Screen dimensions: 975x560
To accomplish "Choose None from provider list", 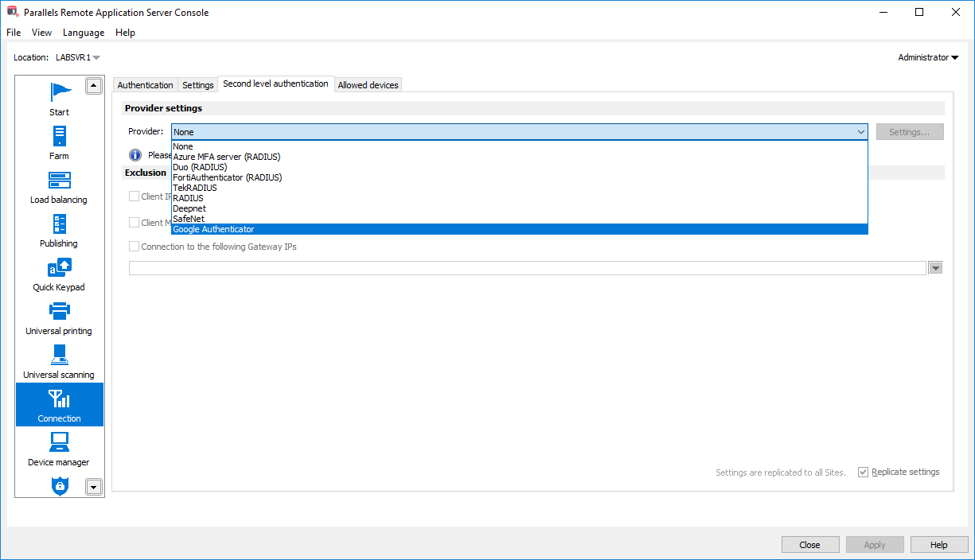I will (x=519, y=146).
